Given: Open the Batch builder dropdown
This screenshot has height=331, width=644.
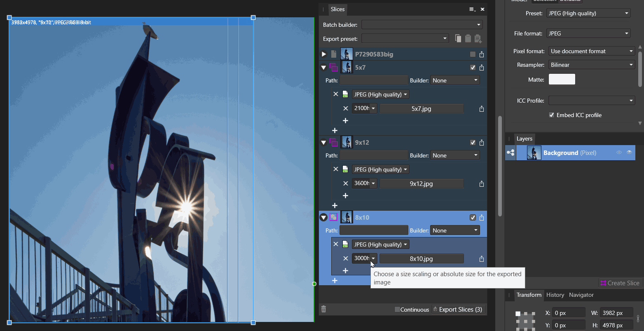Looking at the screenshot, I should pyautogui.click(x=422, y=25).
